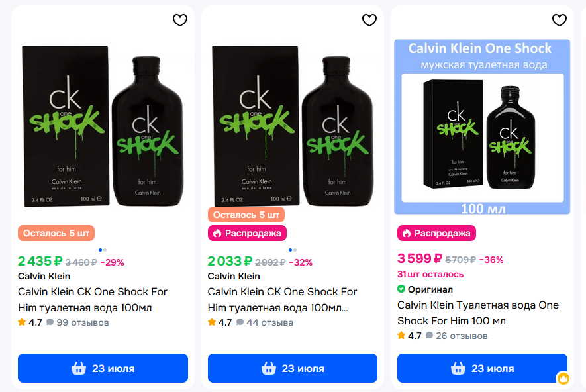Favorite the first CK One Shock product

tap(180, 21)
